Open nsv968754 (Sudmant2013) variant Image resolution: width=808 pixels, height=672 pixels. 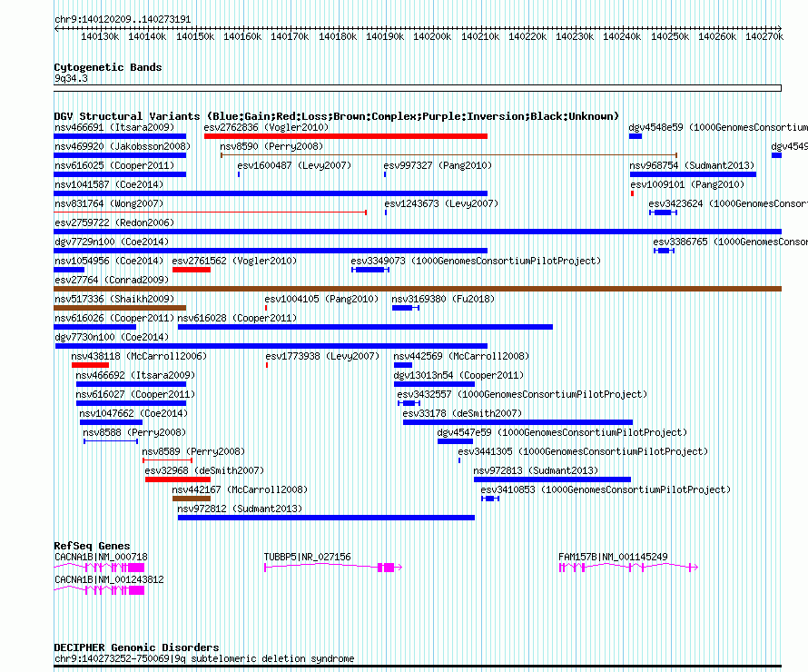(692, 165)
